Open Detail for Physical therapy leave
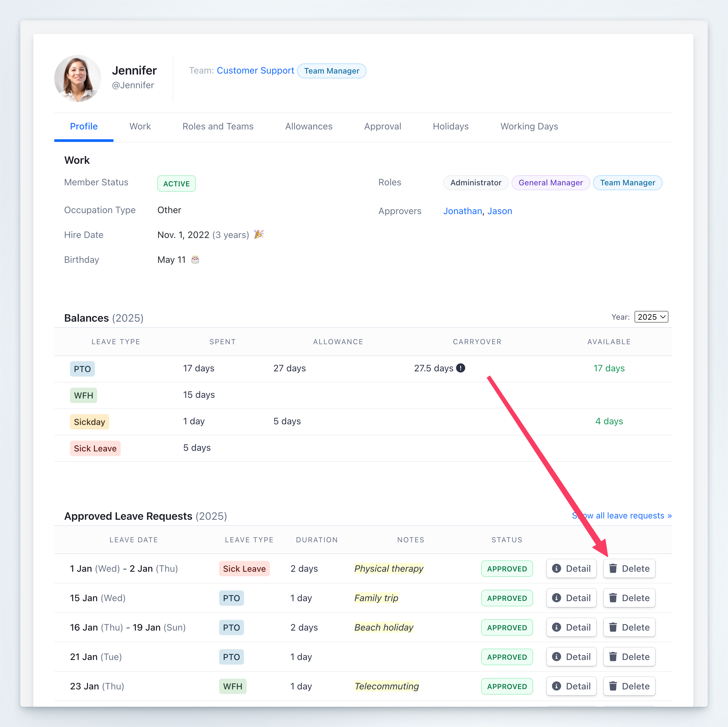The image size is (728, 727). pos(571,568)
